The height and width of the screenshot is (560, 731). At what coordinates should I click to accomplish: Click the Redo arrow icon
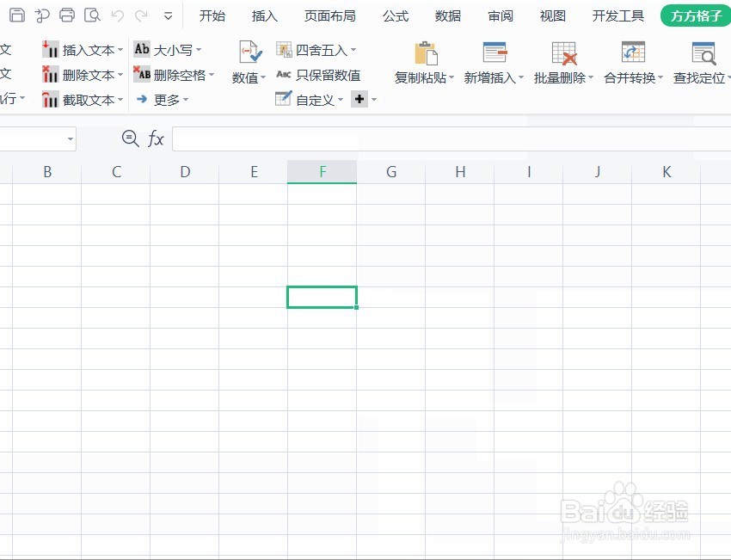pyautogui.click(x=141, y=15)
